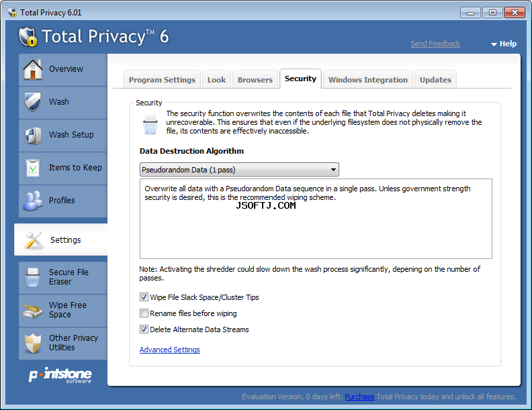
Task: Maximize the Total Privacy window
Action: [x=492, y=13]
